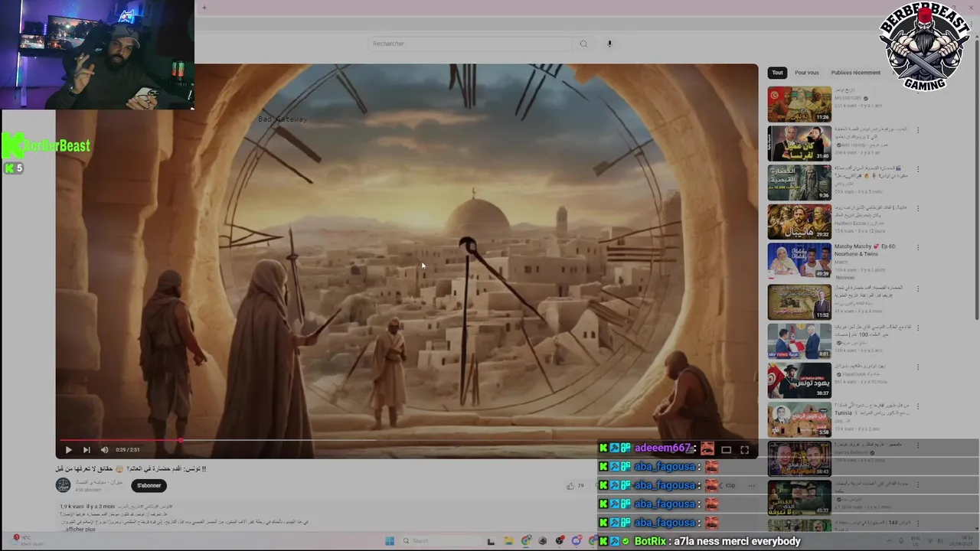Expand description with afficher plus
This screenshot has height=551, width=980.
coord(80,530)
